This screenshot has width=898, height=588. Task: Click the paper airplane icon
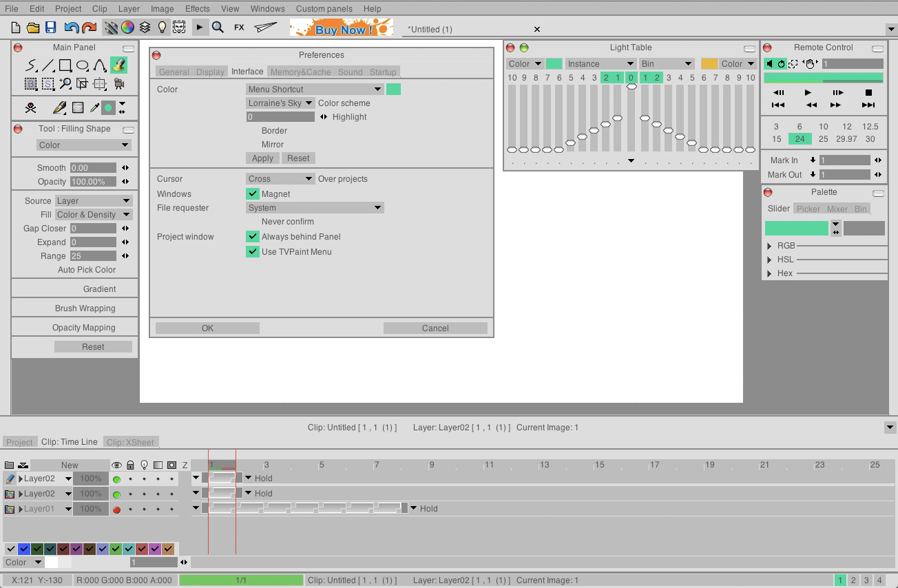(x=265, y=28)
